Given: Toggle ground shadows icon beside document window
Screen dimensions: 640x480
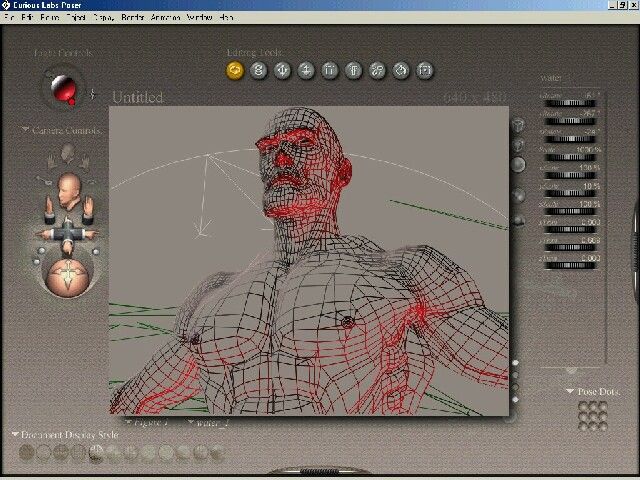Looking at the screenshot, I should pos(518,220).
